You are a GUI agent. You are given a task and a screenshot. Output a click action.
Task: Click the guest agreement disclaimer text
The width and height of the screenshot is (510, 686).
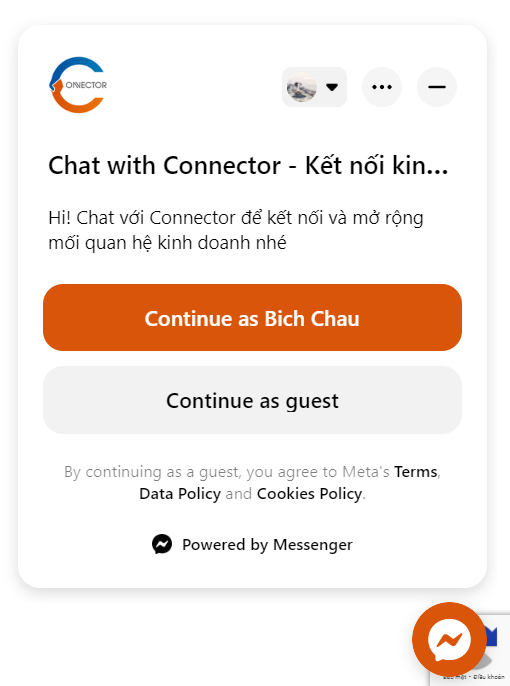pos(252,483)
